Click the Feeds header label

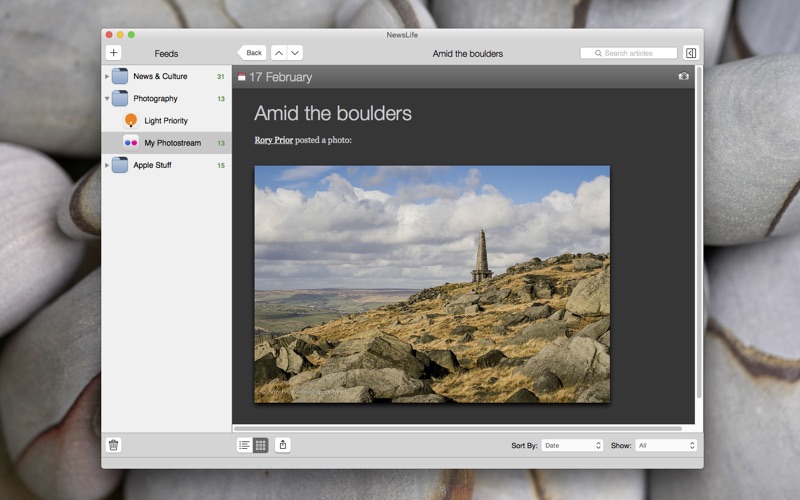pos(166,54)
